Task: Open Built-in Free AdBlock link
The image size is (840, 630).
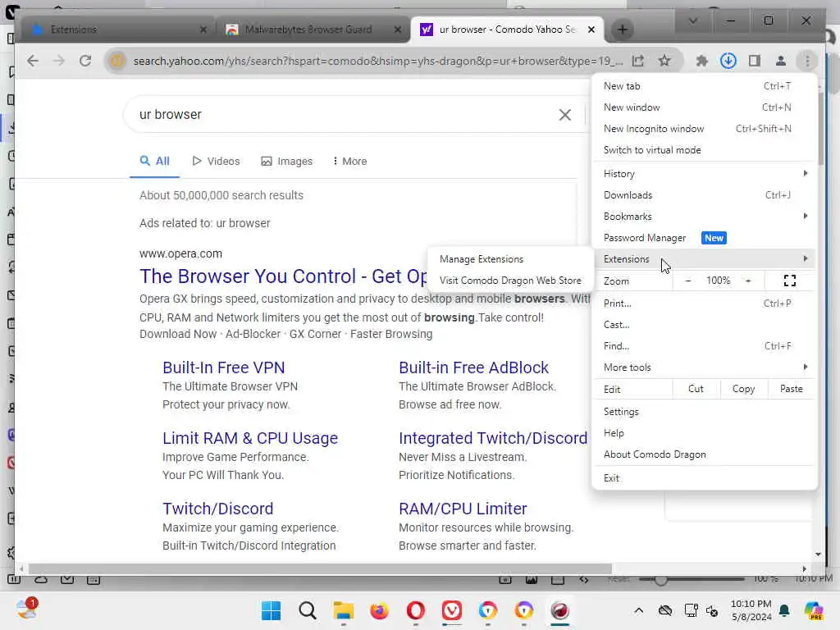Action: point(473,367)
